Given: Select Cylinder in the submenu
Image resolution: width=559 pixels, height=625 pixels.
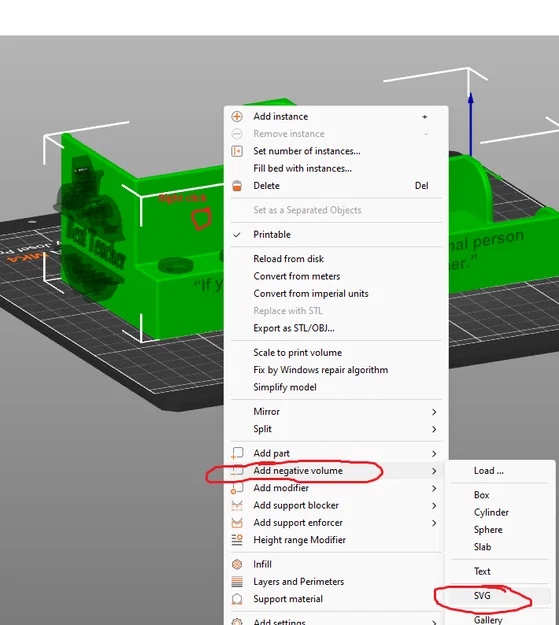Looking at the screenshot, I should pyautogui.click(x=491, y=512).
